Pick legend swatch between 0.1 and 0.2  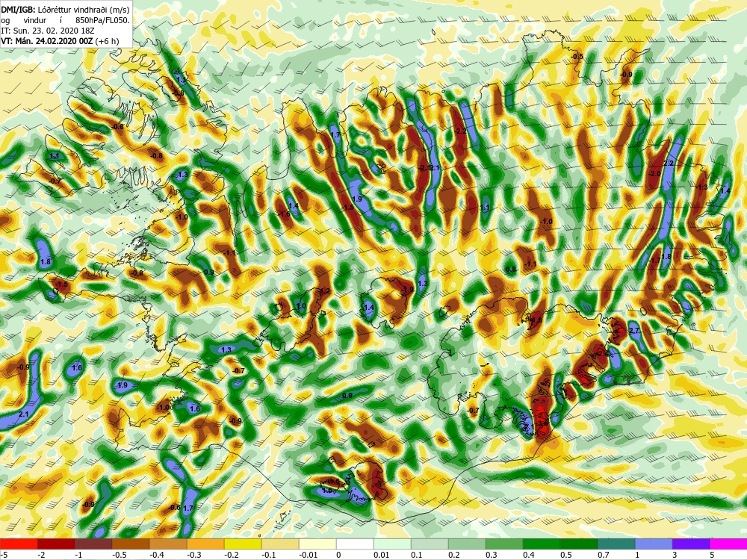[x=430, y=544]
